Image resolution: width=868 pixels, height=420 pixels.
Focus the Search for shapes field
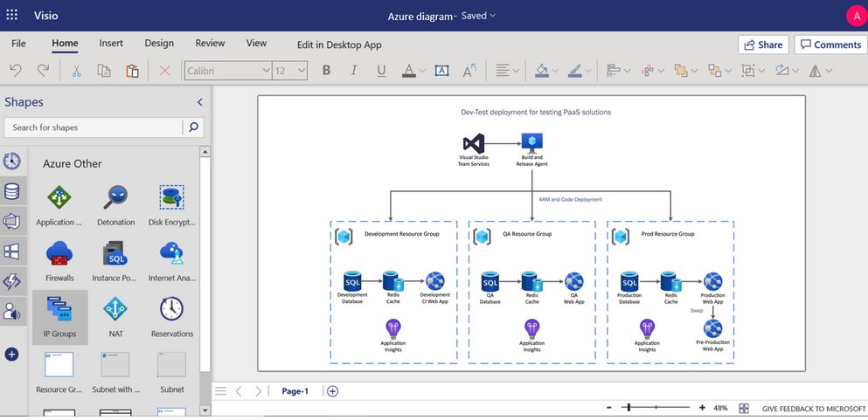[93, 127]
